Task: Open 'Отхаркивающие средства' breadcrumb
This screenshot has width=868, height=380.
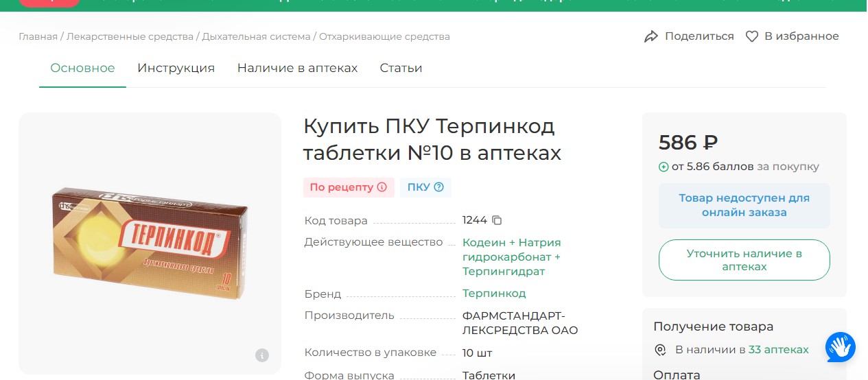Action: pyautogui.click(x=384, y=36)
